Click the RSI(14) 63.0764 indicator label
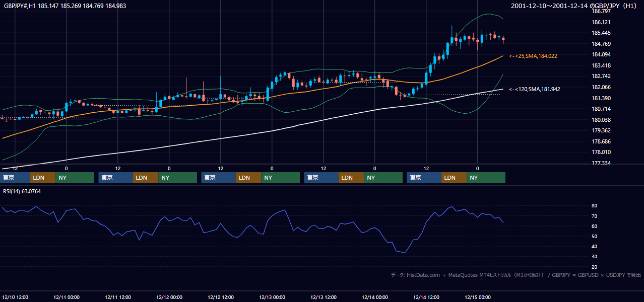Viewport: 644px width, 302px height. (x=22, y=191)
